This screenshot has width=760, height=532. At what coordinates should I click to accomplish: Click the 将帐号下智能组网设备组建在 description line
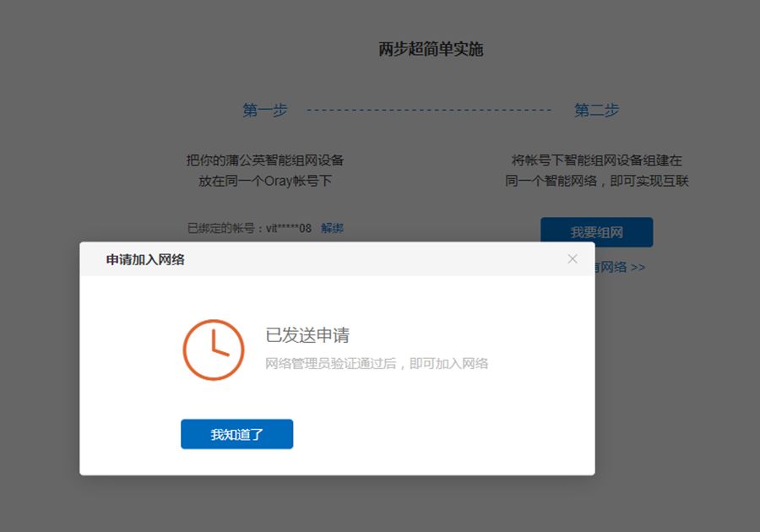coord(597,160)
